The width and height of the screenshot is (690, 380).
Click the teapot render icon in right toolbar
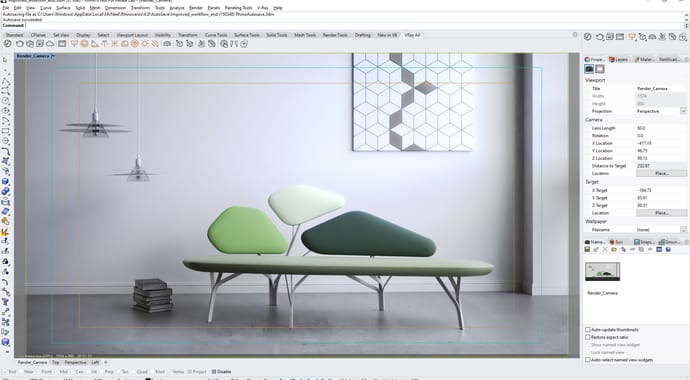[600, 37]
